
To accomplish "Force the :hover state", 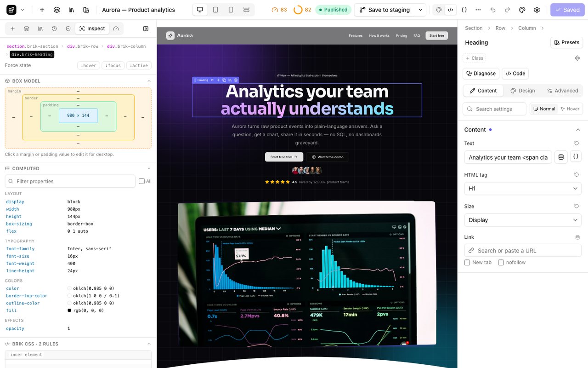I will [89, 65].
